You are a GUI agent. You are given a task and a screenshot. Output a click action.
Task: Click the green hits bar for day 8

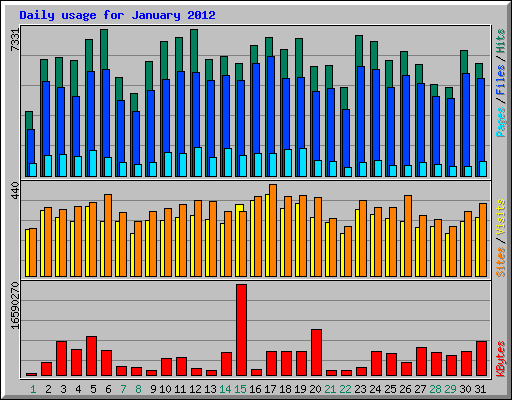click(134, 102)
